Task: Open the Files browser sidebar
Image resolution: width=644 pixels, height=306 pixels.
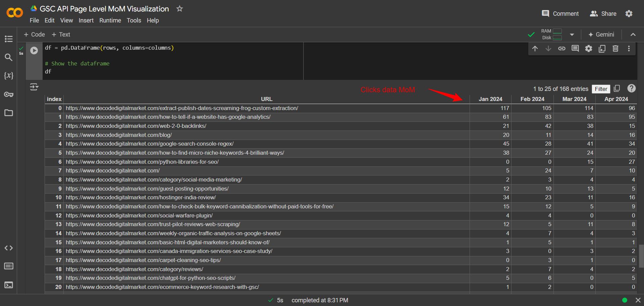Action: click(8, 113)
